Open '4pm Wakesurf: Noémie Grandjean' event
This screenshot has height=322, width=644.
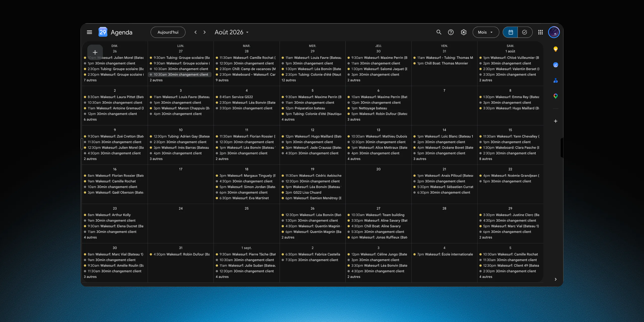509,176
